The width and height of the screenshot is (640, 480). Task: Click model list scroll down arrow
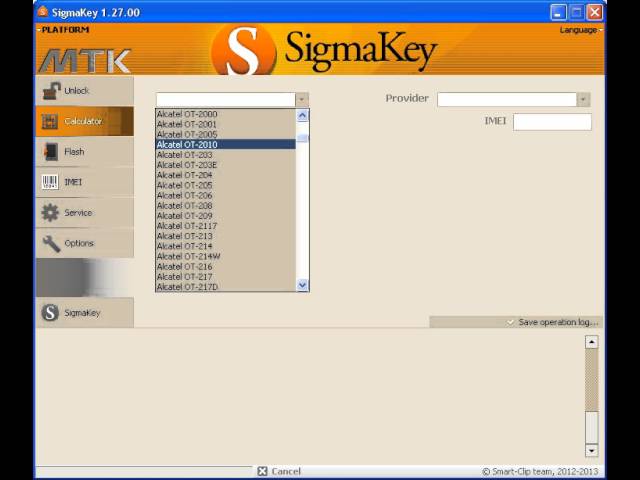pyautogui.click(x=302, y=285)
